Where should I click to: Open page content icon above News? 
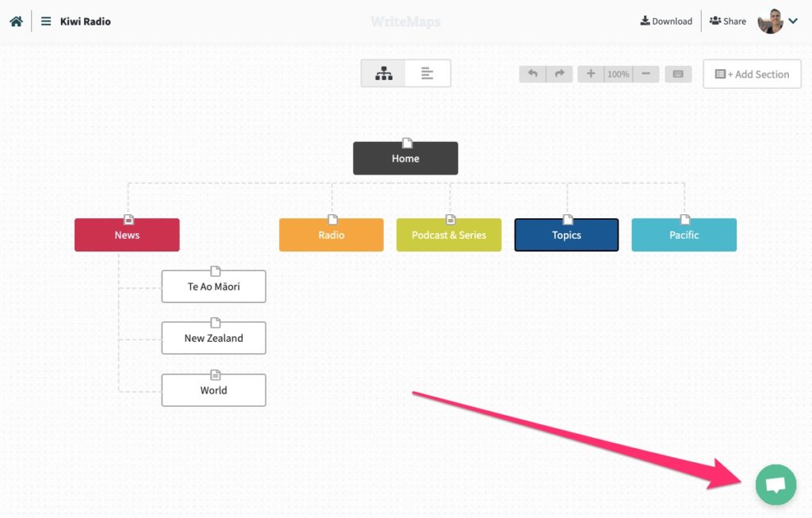128,220
